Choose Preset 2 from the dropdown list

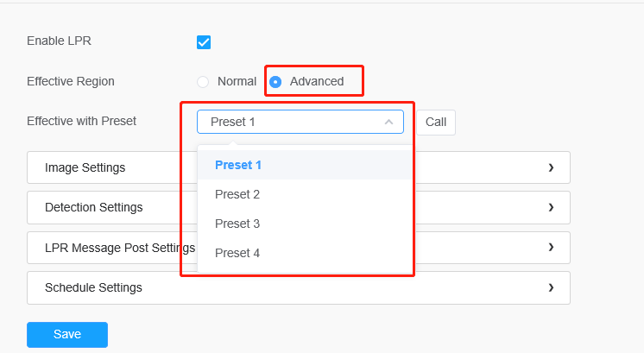305,194
